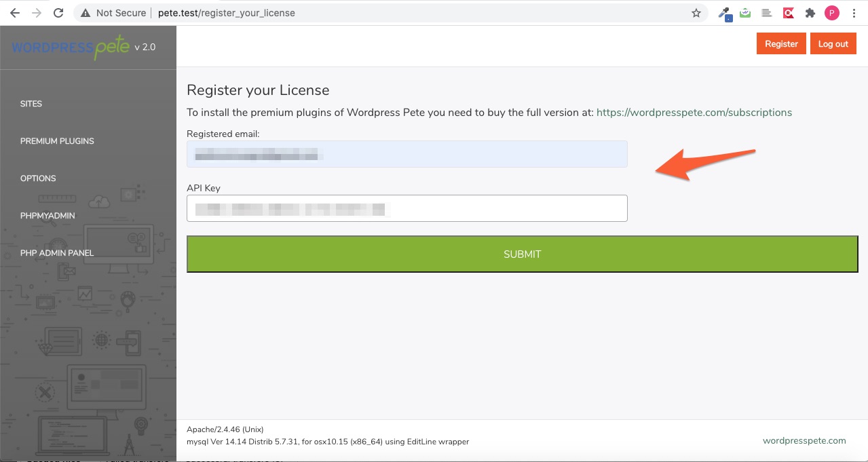Open Premium Plugins in the sidebar
The width and height of the screenshot is (868, 462).
(x=57, y=141)
